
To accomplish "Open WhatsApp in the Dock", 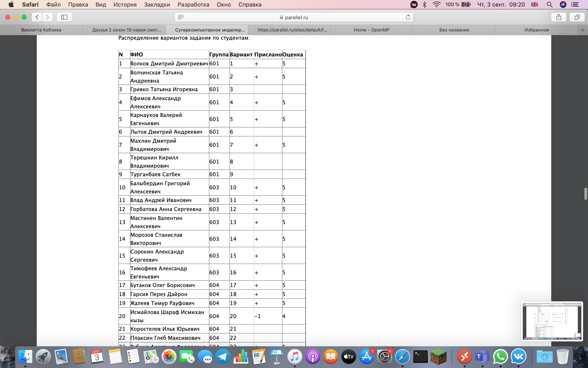I will click(501, 357).
